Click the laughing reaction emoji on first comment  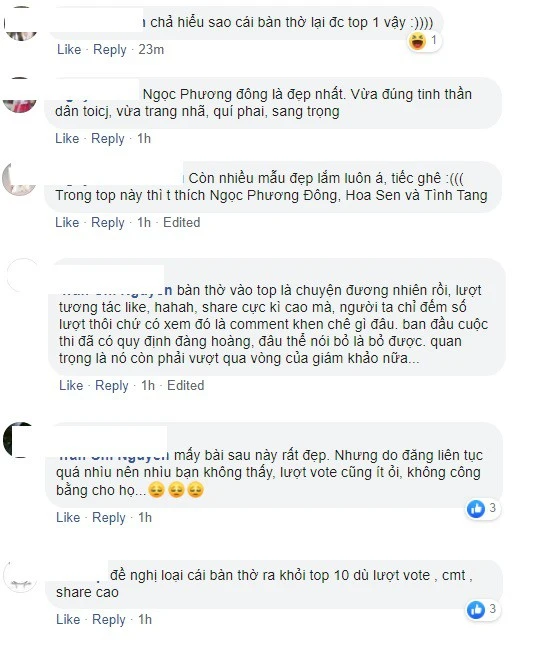click(418, 41)
